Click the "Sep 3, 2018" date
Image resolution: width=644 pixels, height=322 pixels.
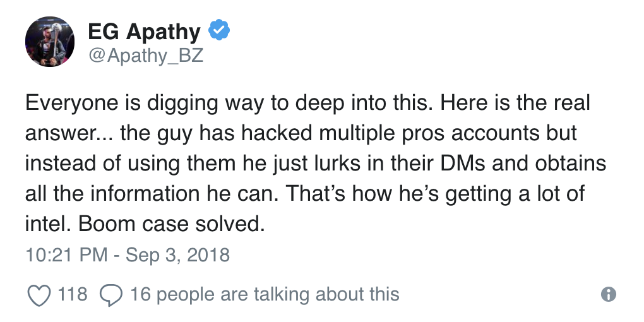pyautogui.click(x=177, y=255)
